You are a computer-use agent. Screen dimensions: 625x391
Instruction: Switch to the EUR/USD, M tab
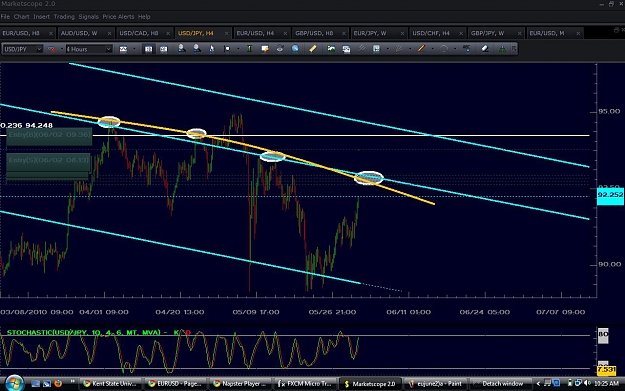click(554, 33)
